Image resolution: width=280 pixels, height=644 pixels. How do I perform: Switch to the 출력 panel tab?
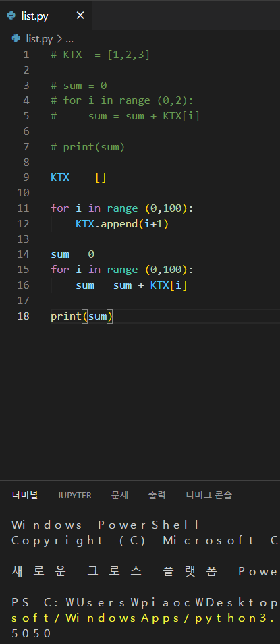point(157,495)
